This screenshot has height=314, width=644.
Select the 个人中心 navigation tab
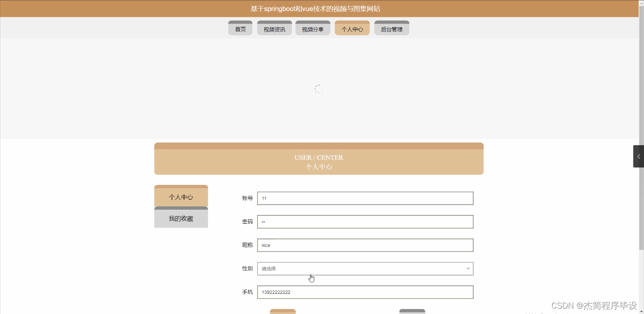[352, 28]
